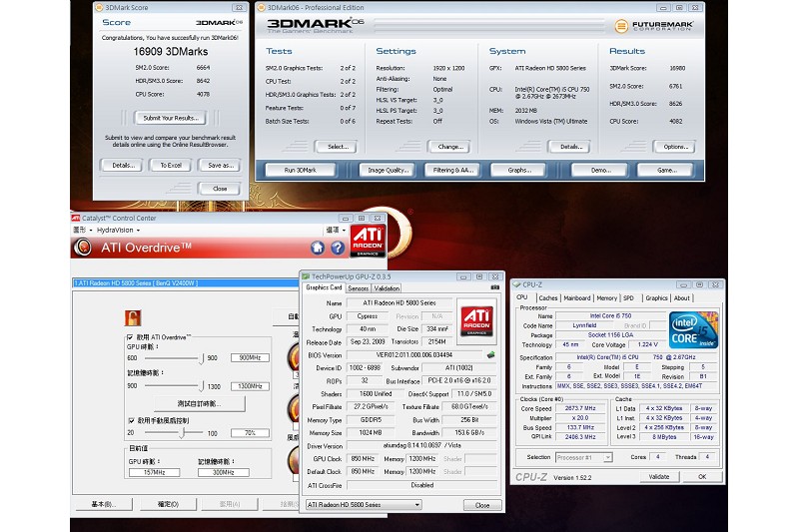Toggle the manual fan control checkbox
Screen dimensions: 799x532
131,420
